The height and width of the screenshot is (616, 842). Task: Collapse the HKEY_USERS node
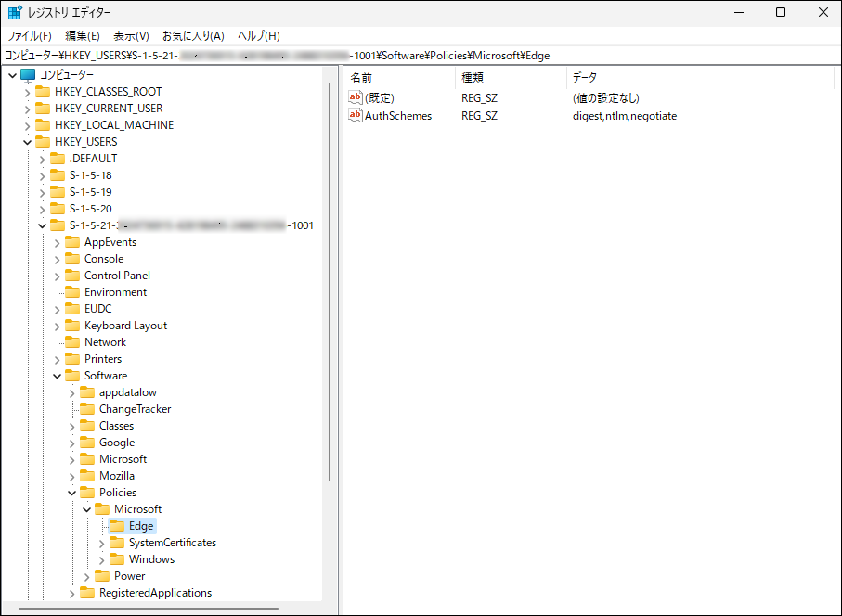(27, 142)
